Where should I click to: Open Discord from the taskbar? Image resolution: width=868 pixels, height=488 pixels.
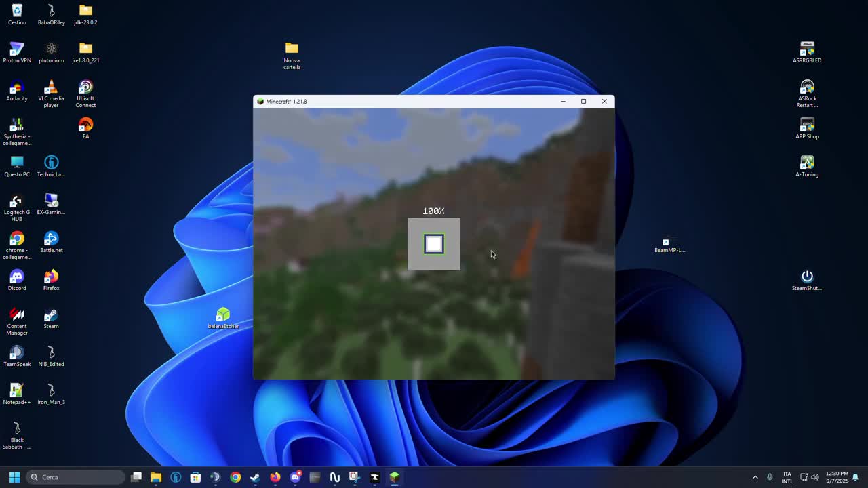click(x=295, y=477)
